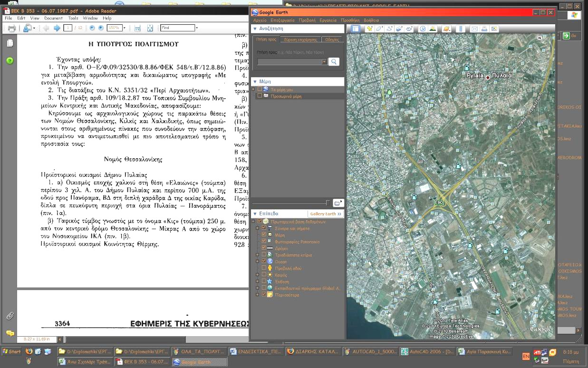
Task: Uncheck the Φωτογραφίες Panoramio layer
Action: [x=264, y=242]
